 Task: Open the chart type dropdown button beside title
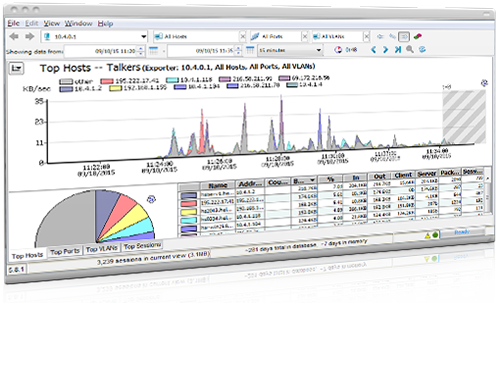tap(16, 68)
